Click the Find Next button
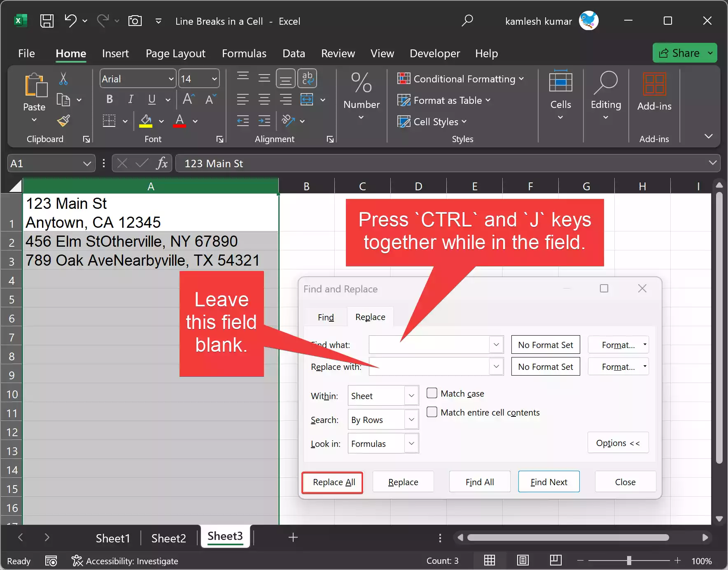The width and height of the screenshot is (728, 570). click(548, 482)
